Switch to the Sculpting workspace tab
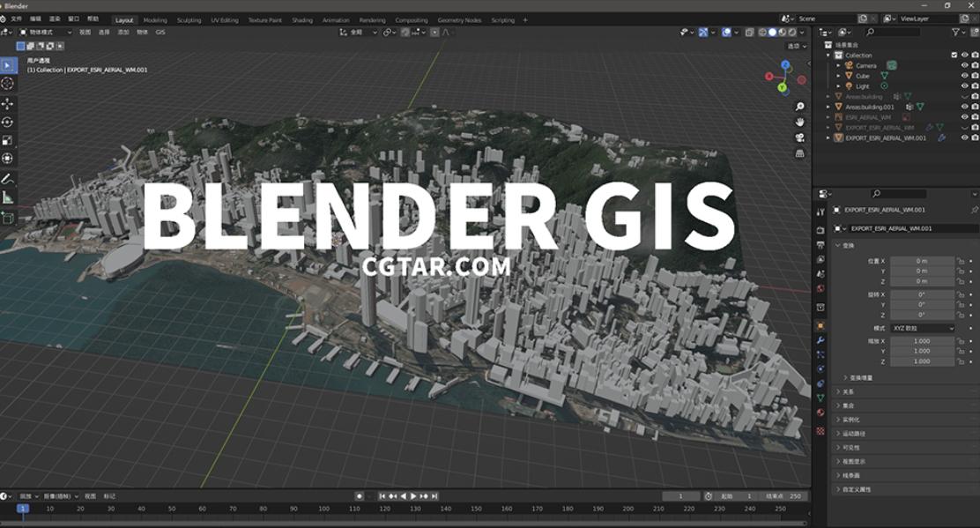The height and width of the screenshot is (528, 980). pos(189,19)
